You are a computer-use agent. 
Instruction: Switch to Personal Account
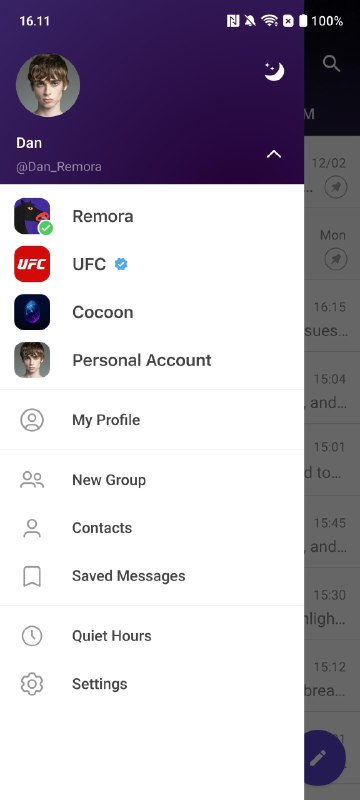152,360
